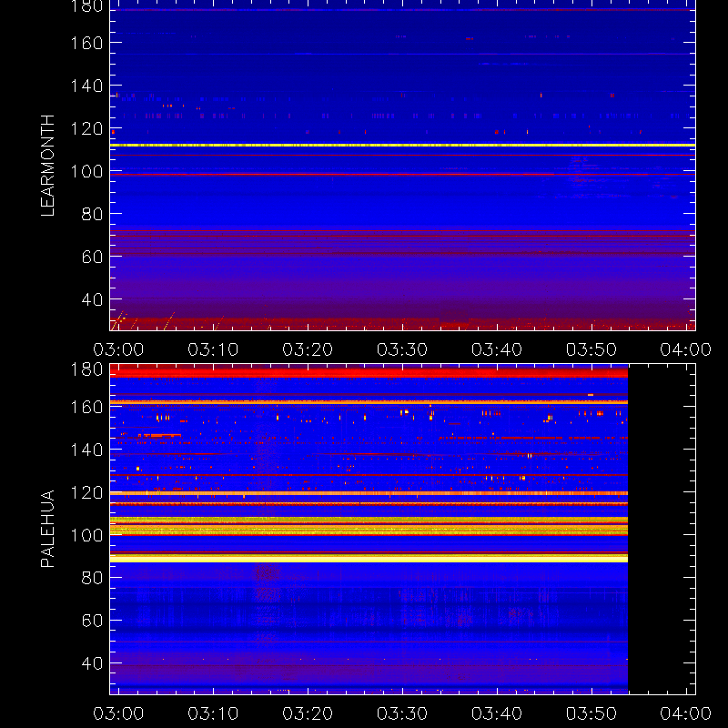This screenshot has width=728, height=728.
Task: Pick 04:00 time label beneath Learmonth plot
Action: pyautogui.click(x=686, y=349)
